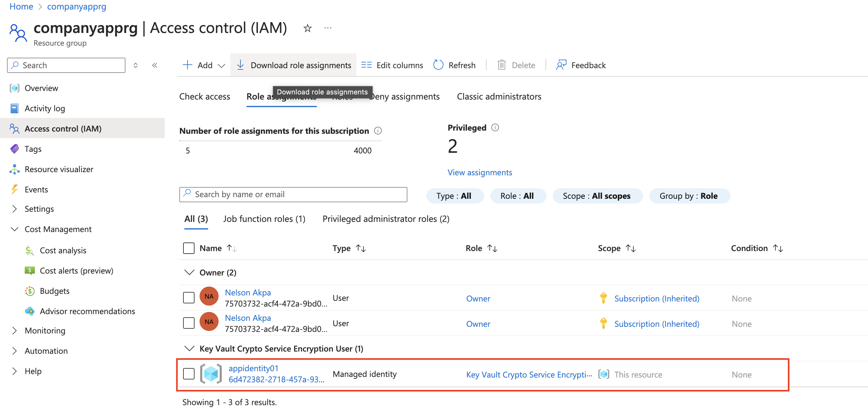Screen dimensions: 868x414
Task: Collapse the Owner (2) group
Action: tap(190, 272)
